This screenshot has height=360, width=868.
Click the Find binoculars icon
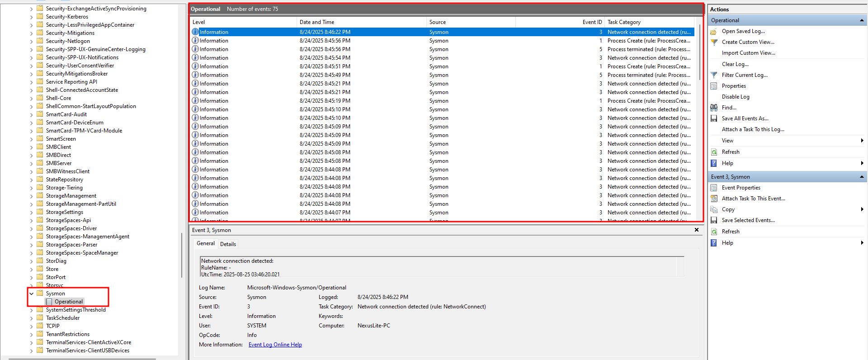pos(714,108)
